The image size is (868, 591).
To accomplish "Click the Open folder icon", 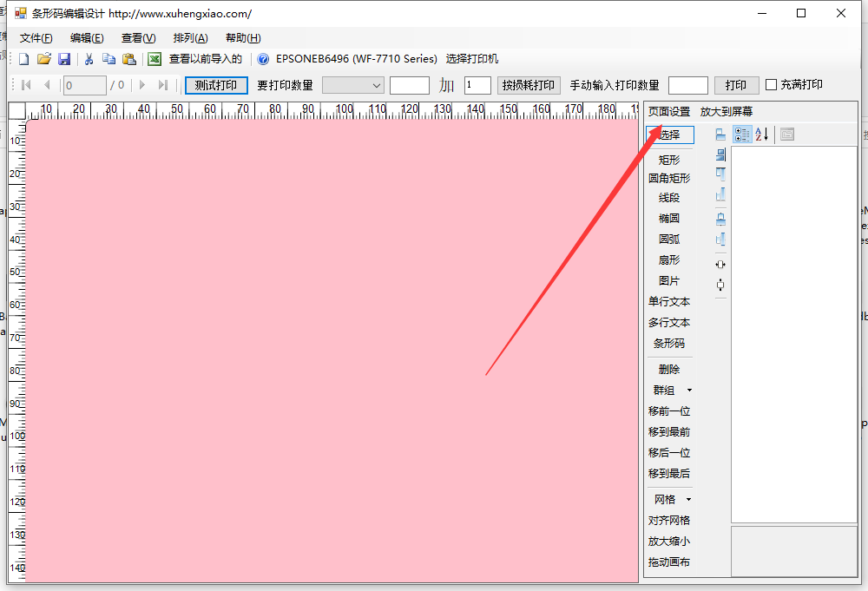I will (x=43, y=59).
